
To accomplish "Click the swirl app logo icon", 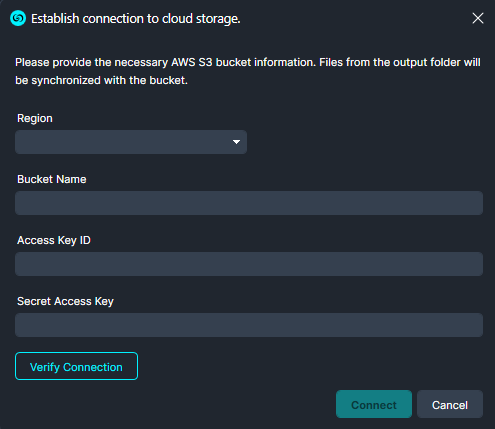I will pyautogui.click(x=18, y=18).
